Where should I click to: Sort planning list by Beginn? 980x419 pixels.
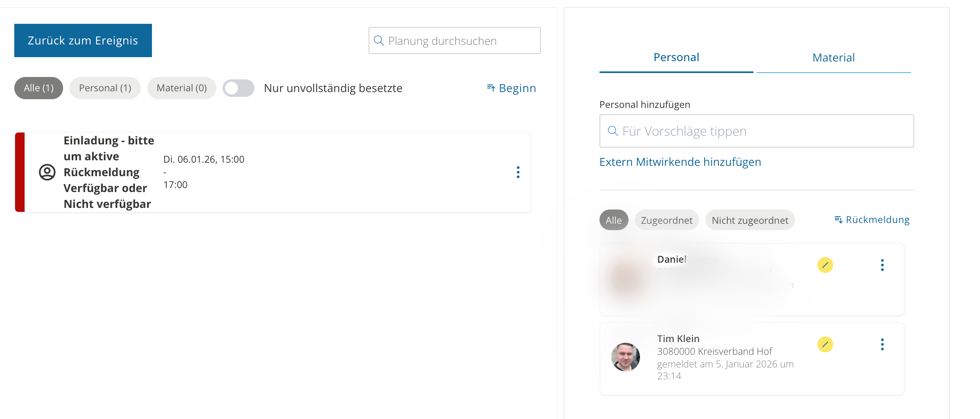tap(511, 88)
